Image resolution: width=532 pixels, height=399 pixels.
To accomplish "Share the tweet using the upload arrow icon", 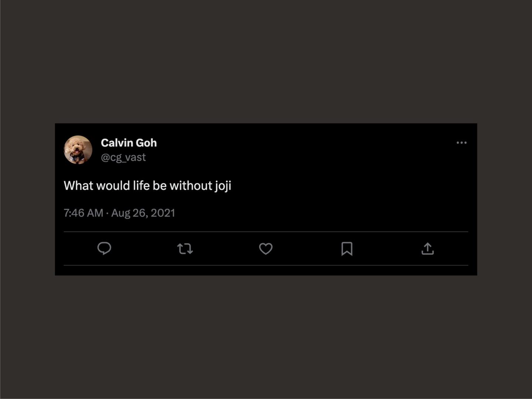I will [x=427, y=249].
